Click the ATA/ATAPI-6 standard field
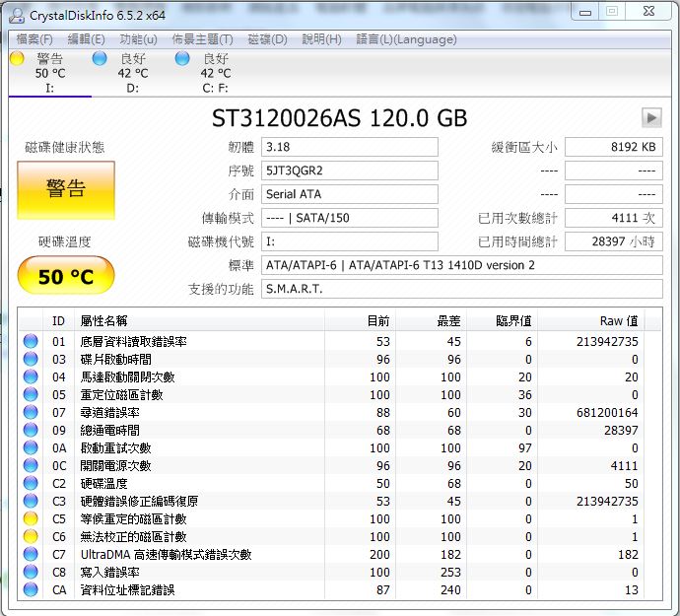Screen dimensions: 680x616 click(x=461, y=265)
